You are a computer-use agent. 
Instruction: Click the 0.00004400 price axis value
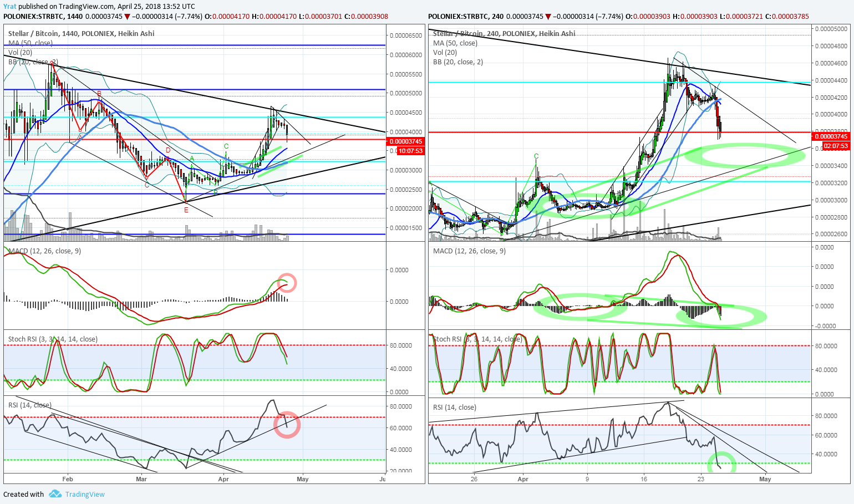(x=831, y=80)
